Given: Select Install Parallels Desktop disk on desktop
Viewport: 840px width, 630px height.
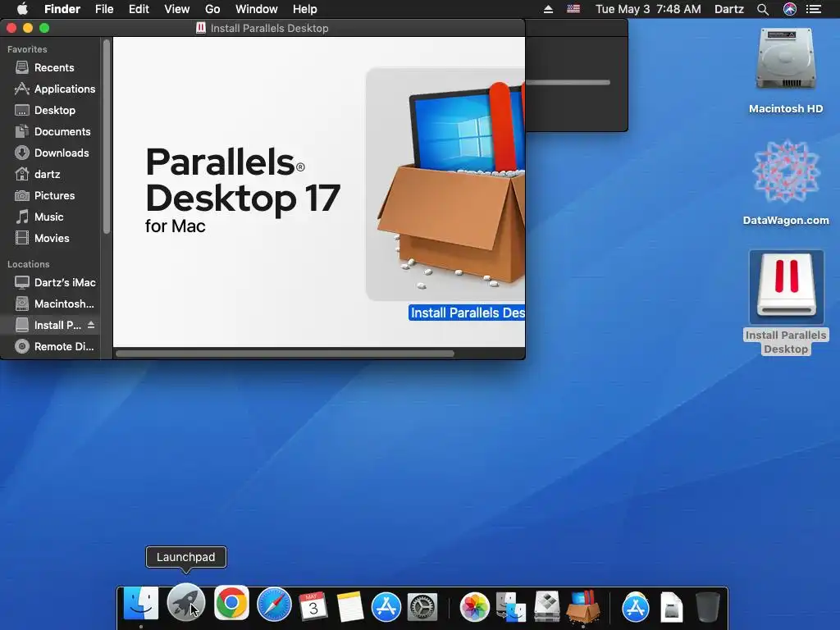Looking at the screenshot, I should click(x=786, y=303).
